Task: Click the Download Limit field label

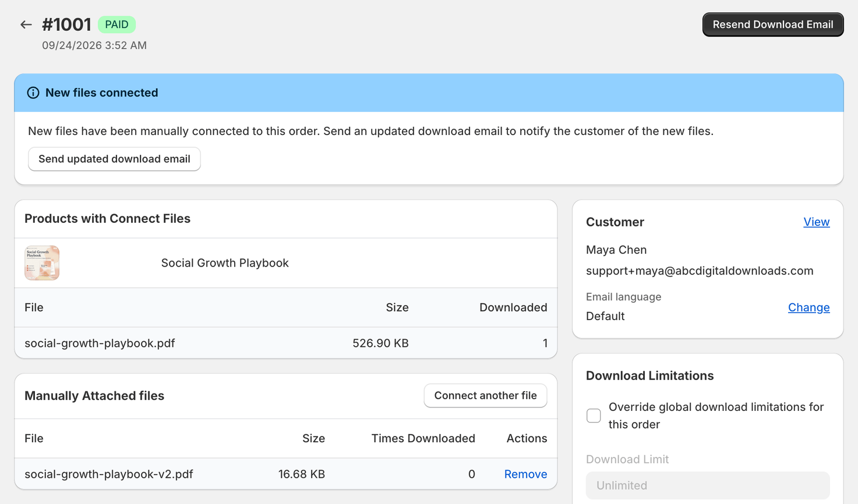Action: [627, 459]
